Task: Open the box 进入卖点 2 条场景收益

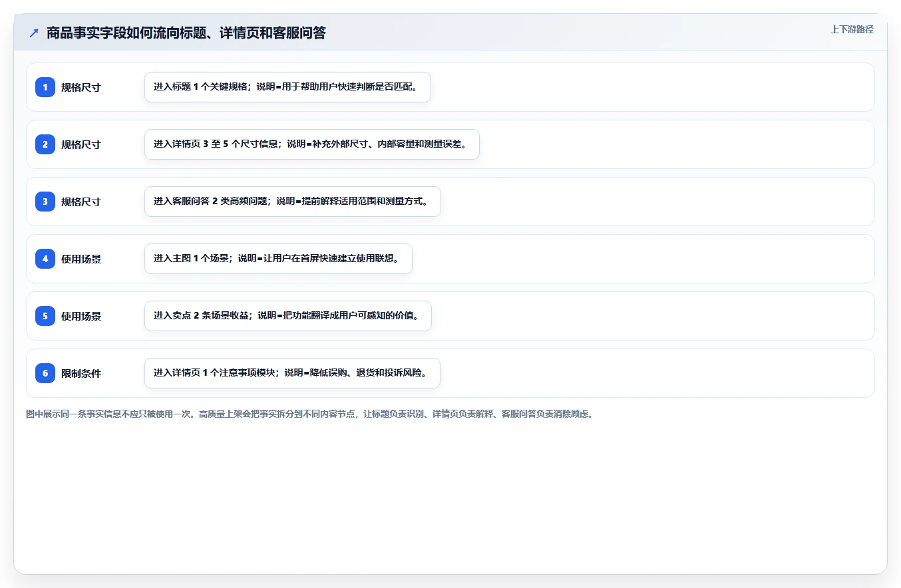Action: click(x=288, y=316)
